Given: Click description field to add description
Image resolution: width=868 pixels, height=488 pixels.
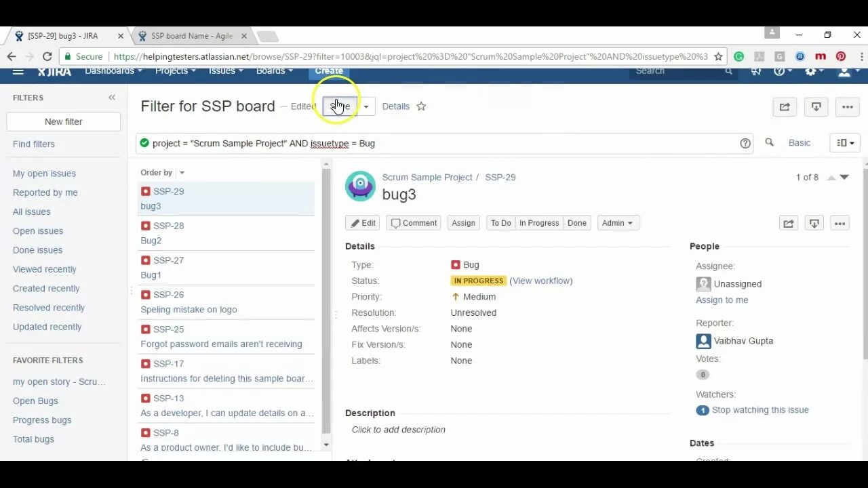Looking at the screenshot, I should pyautogui.click(x=399, y=430).
